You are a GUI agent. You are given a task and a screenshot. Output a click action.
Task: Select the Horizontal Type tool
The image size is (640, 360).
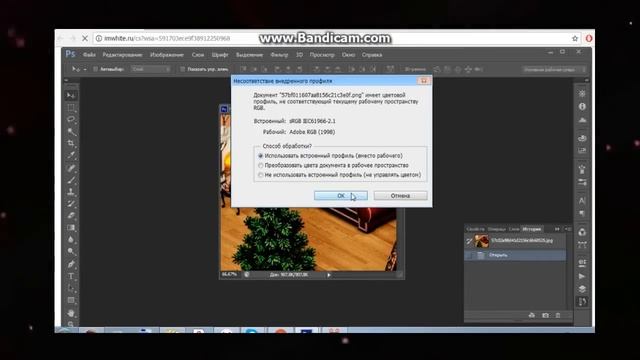[x=71, y=276]
